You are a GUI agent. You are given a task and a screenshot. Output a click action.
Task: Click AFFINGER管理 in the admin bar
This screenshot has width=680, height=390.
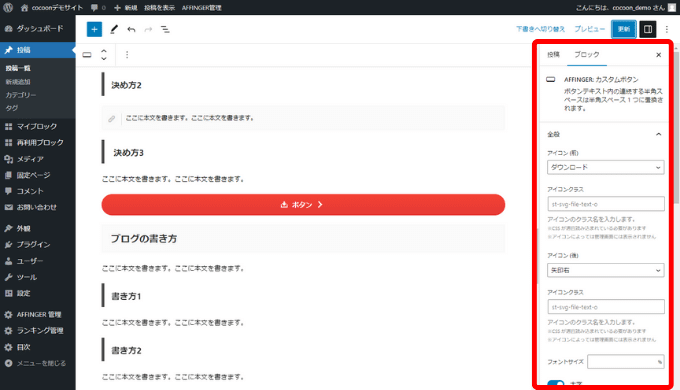(202, 7)
